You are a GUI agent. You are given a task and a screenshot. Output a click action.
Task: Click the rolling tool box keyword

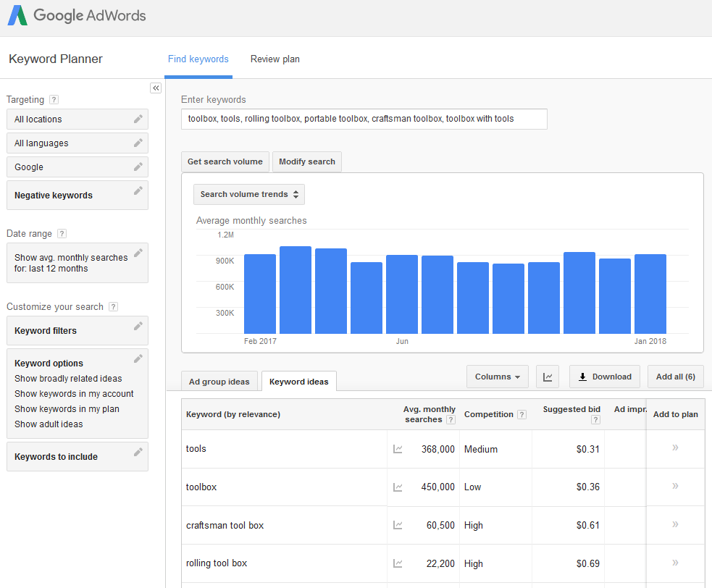click(217, 563)
